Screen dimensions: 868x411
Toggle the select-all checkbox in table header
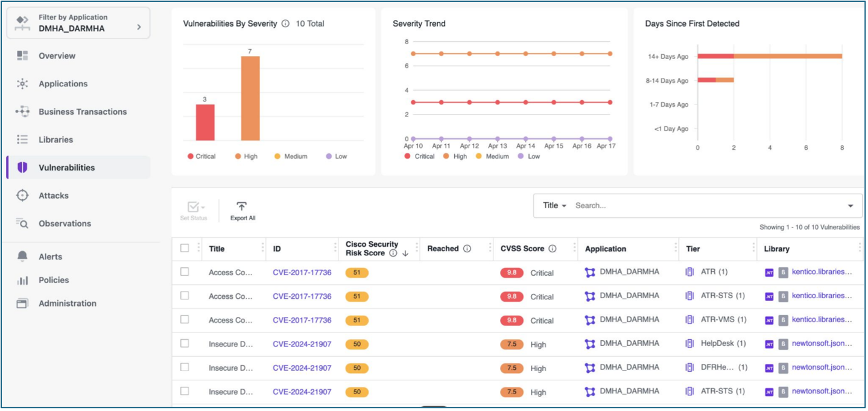[x=185, y=248]
